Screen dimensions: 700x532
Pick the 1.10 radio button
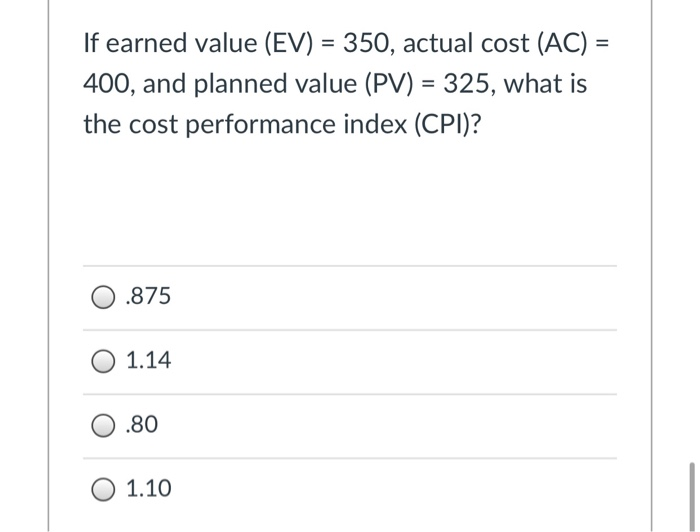(x=103, y=490)
